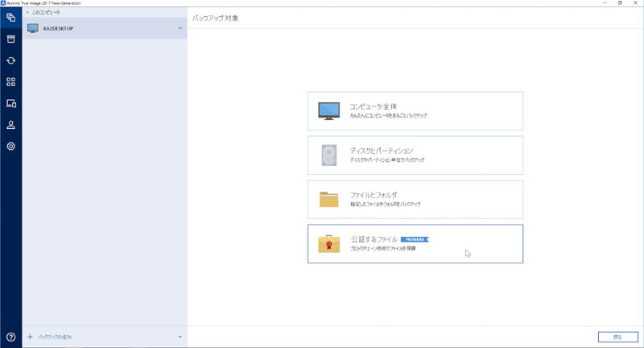
Task: Open the Sync section icon
Action: 11,60
